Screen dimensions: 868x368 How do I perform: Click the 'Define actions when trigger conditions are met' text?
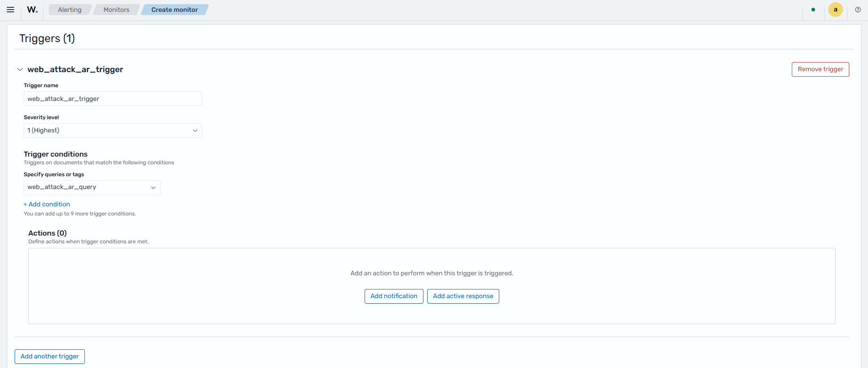point(89,242)
